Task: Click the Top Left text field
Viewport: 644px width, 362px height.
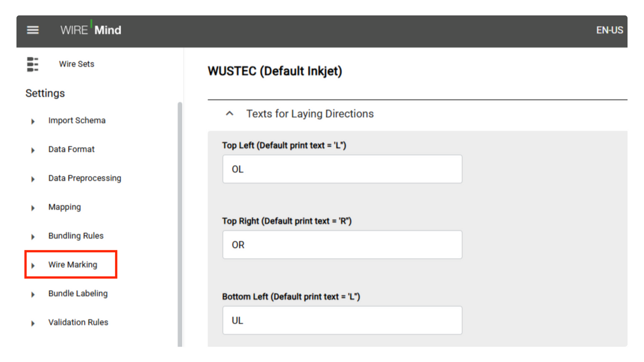Action: tap(342, 169)
